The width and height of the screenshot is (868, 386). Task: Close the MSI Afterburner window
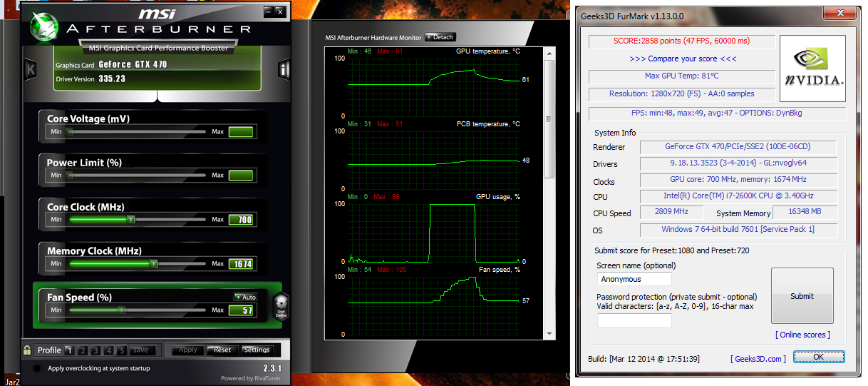[280, 11]
